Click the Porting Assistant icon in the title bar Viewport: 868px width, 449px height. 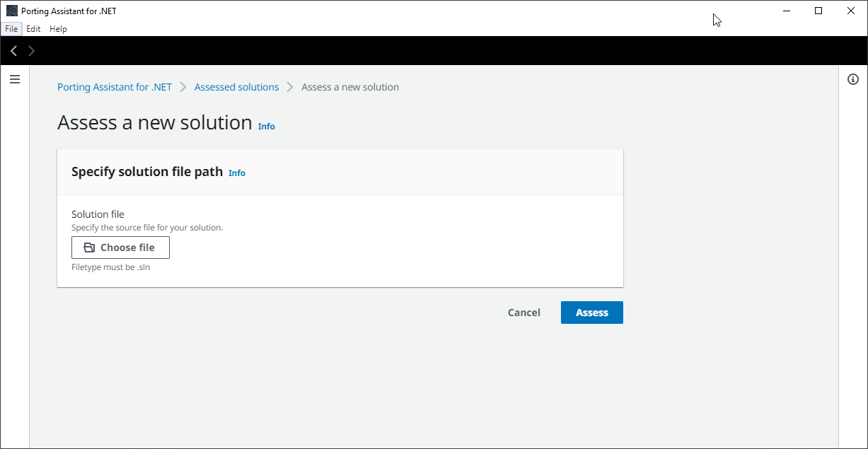pos(10,10)
